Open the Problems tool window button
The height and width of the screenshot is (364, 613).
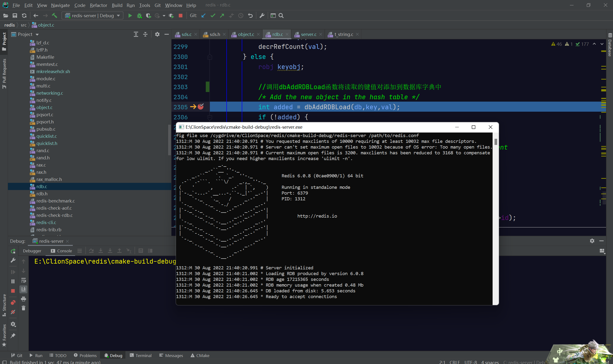85,355
